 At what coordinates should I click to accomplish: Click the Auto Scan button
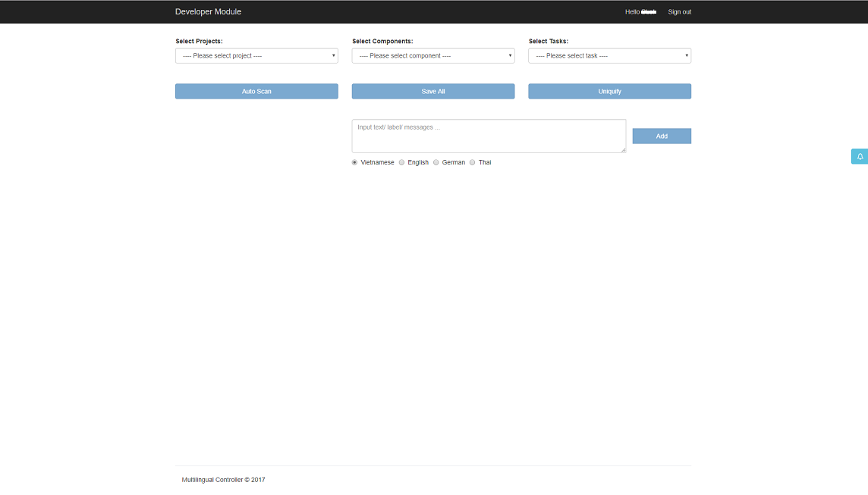pos(256,91)
